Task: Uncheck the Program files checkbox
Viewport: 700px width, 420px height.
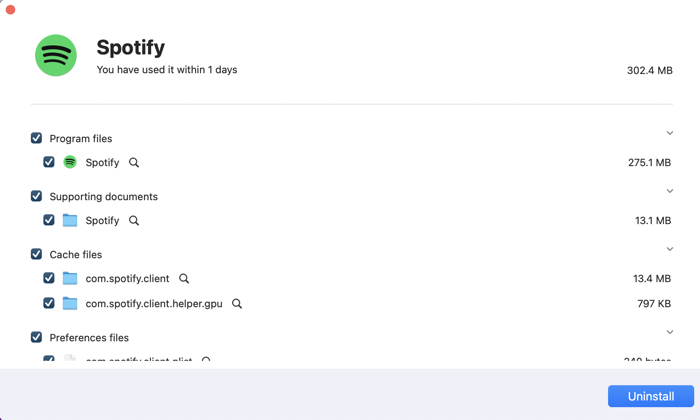Action: 36,138
